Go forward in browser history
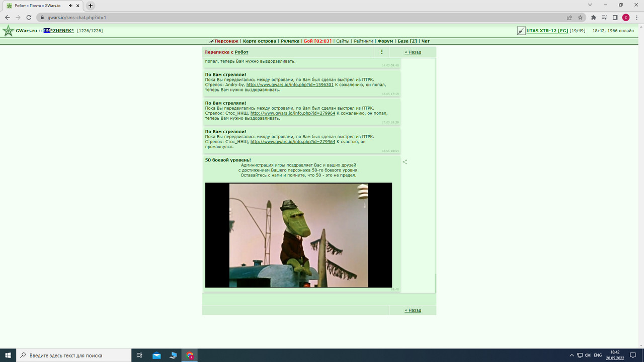 18,17
